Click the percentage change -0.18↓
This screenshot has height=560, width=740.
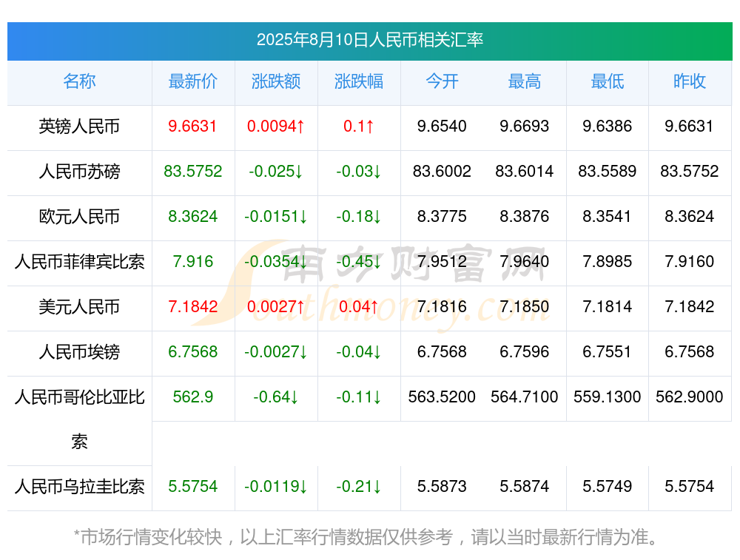[x=359, y=217]
